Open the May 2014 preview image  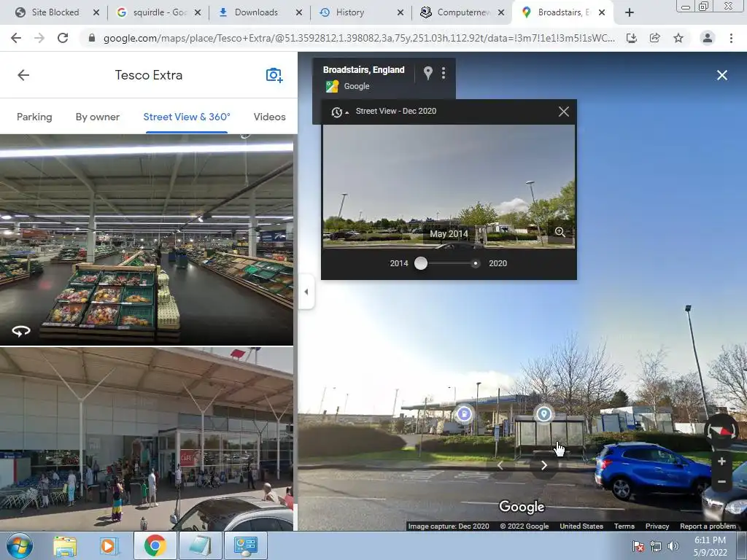point(449,187)
